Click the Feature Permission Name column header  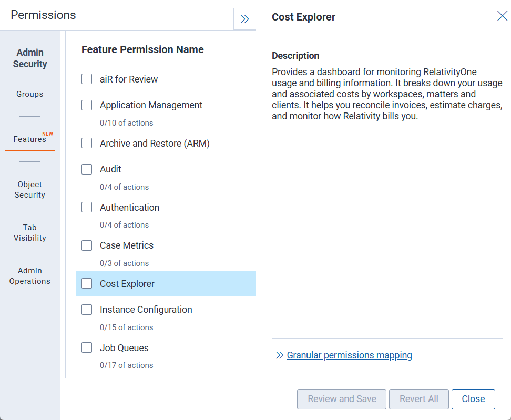tap(142, 49)
